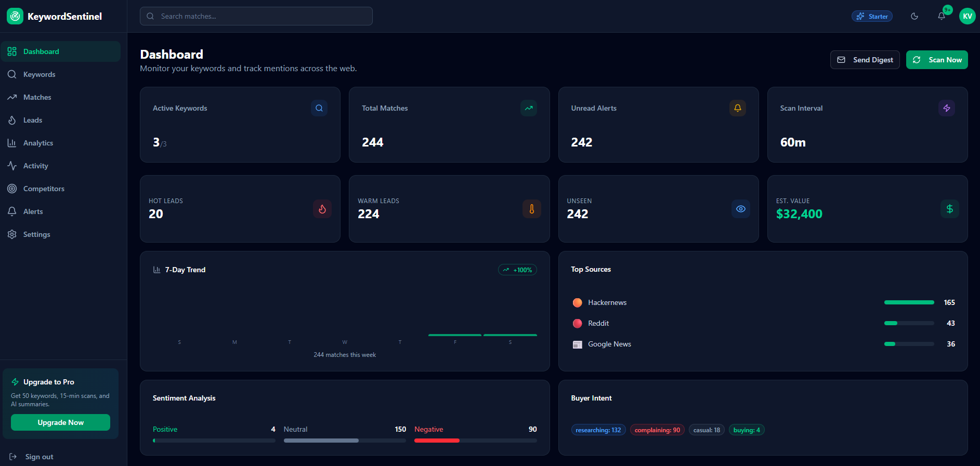The image size is (980, 466).
Task: Go to Competitors in sidebar
Action: (x=60, y=189)
